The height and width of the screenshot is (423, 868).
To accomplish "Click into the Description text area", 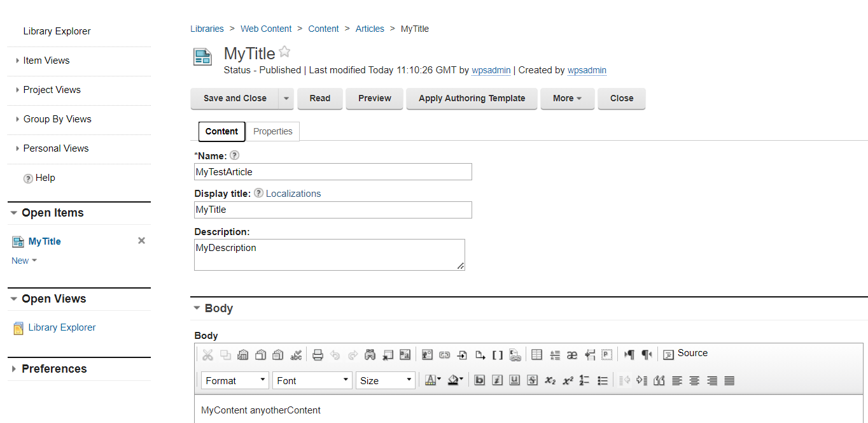I will 329,254.
